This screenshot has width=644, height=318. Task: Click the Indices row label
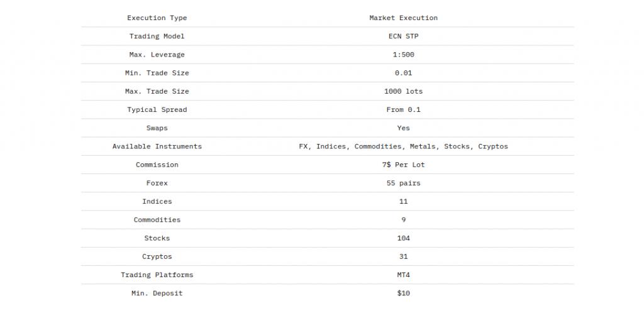click(157, 201)
